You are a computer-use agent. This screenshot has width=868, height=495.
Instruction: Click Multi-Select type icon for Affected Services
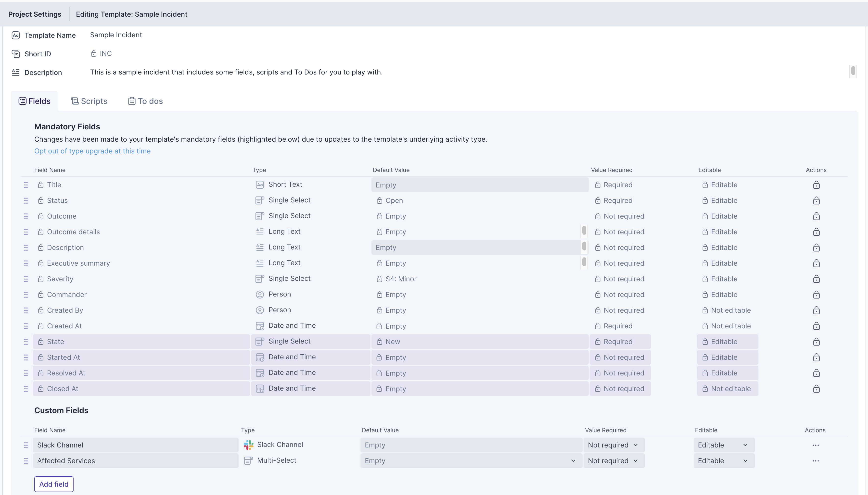(x=249, y=461)
